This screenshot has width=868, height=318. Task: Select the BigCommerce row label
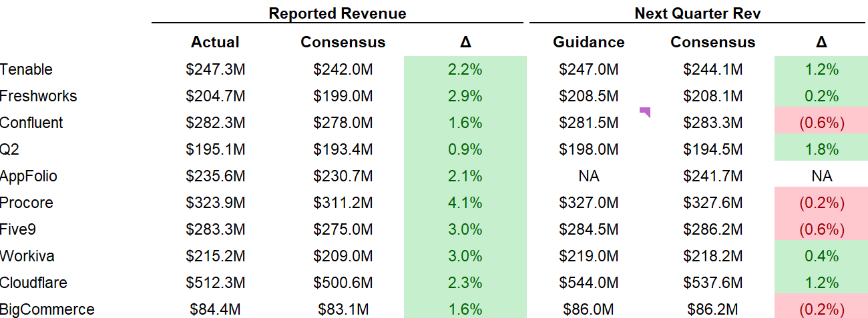tap(47, 309)
